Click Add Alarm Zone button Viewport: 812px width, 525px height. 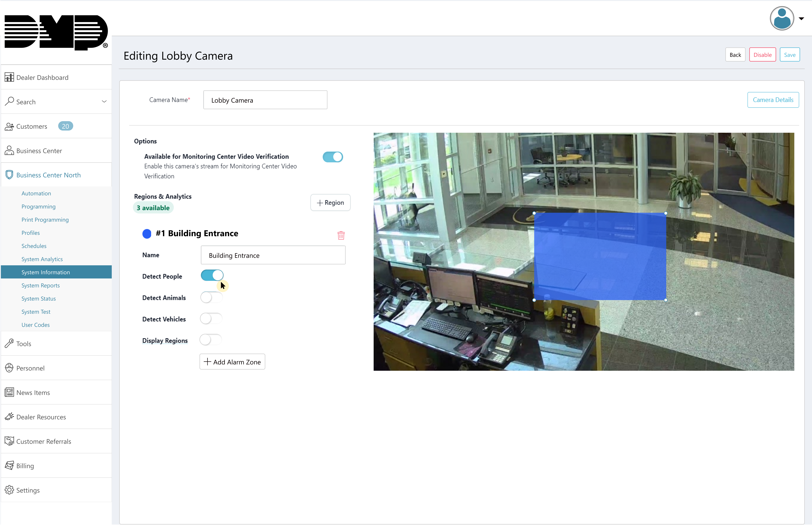[232, 362]
